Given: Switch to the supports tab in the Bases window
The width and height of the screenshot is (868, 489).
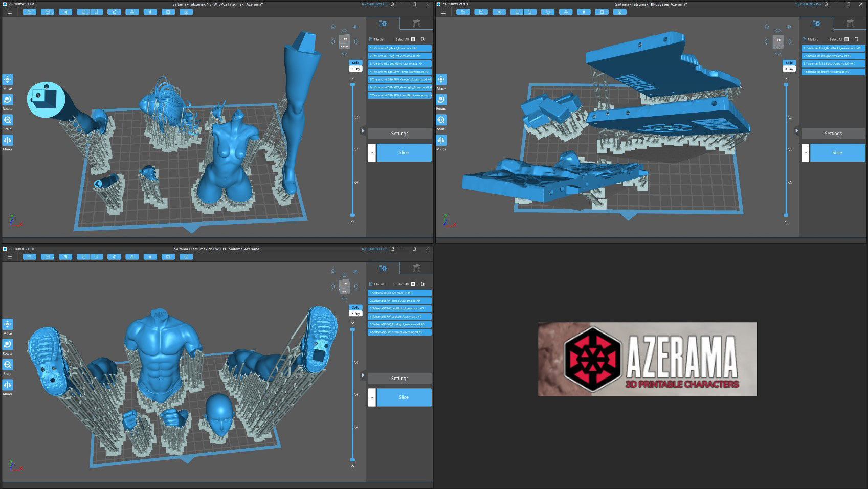Looking at the screenshot, I should pos(850,24).
